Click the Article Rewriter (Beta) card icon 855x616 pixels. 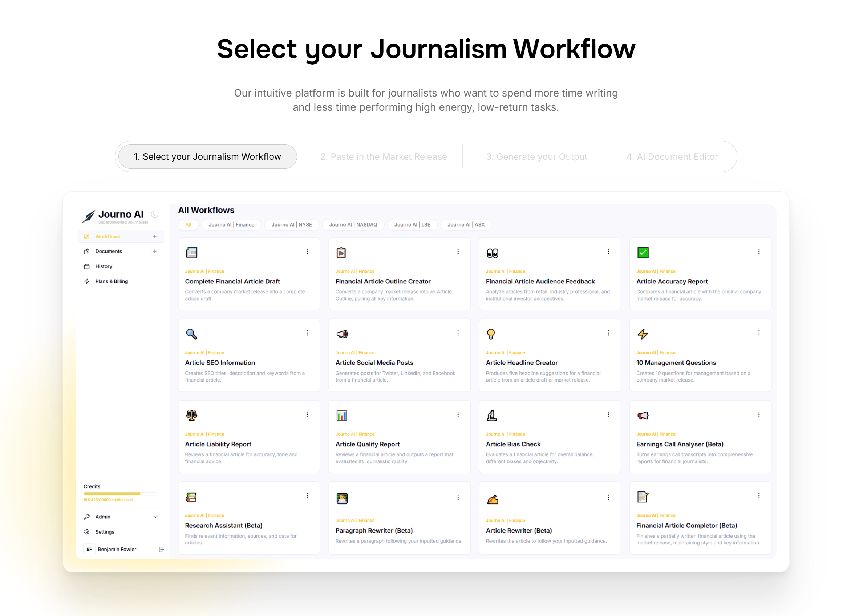493,499
